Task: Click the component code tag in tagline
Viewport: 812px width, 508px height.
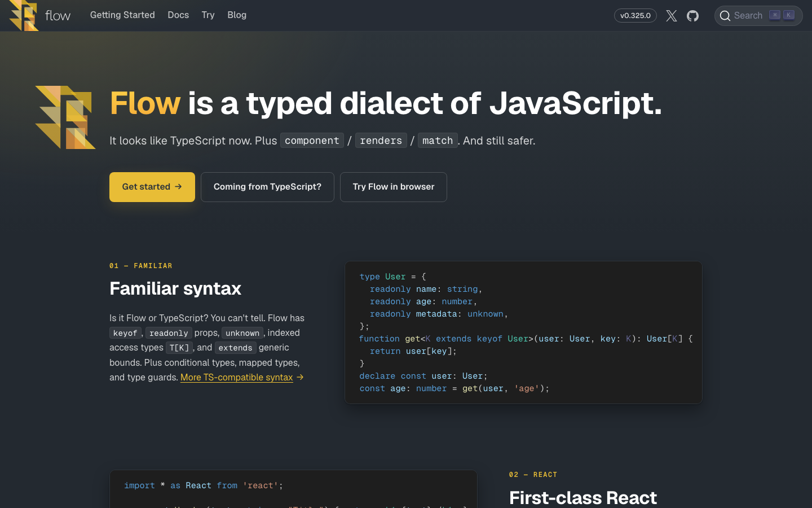Action: pyautogui.click(x=312, y=141)
